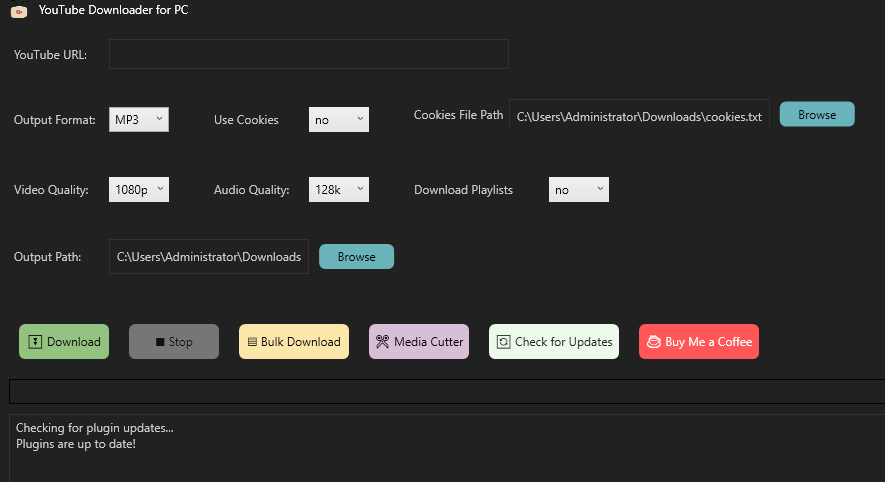Open the Video Quality 1080p dropdown
The height and width of the screenshot is (482, 885).
(x=139, y=190)
